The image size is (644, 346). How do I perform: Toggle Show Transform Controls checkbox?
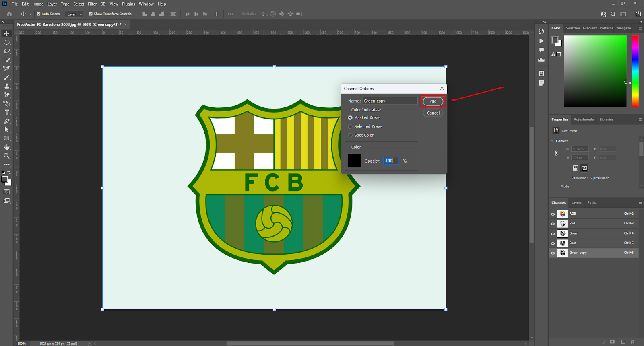pos(91,14)
